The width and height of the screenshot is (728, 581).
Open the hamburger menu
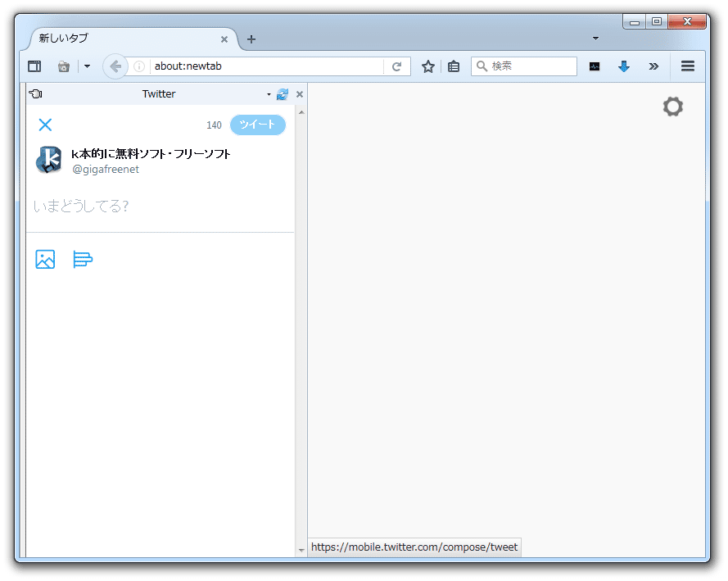click(688, 66)
